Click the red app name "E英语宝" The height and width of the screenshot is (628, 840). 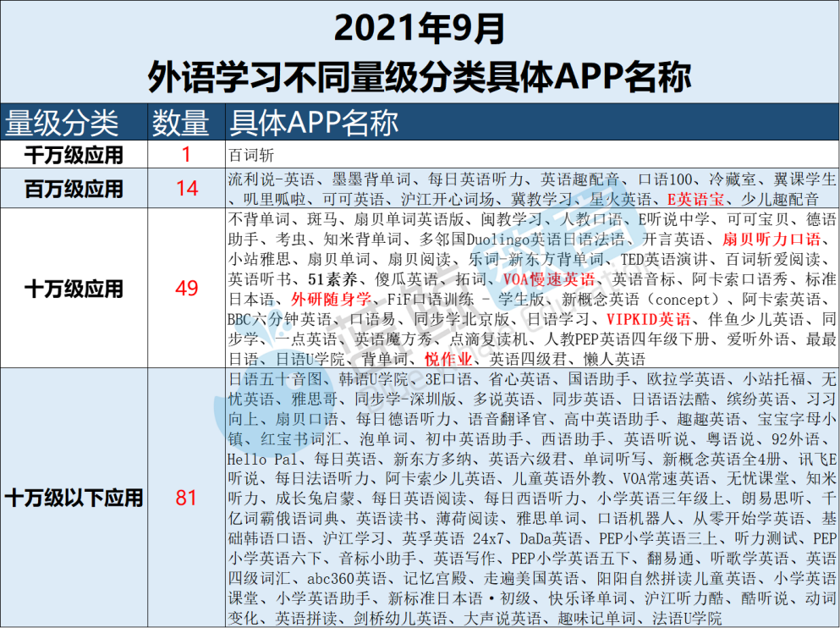point(695,200)
